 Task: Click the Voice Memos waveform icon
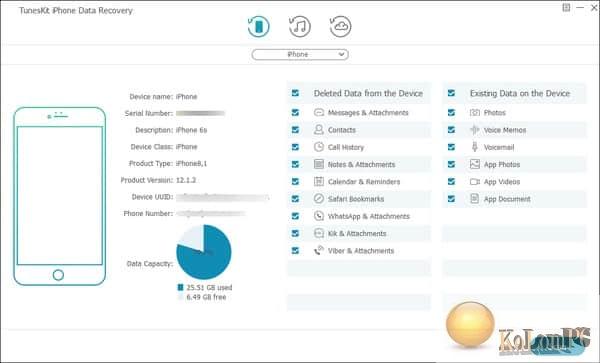(x=474, y=130)
